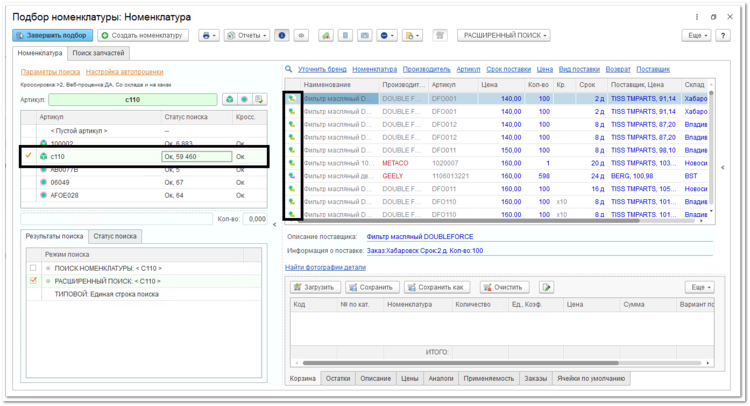The height and width of the screenshot is (406, 750).
Task: Click the shopping cart icon in the toolbar
Action: (440, 35)
